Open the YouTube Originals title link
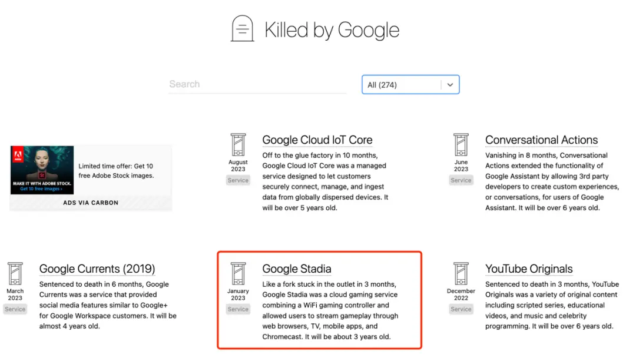 coord(529,269)
